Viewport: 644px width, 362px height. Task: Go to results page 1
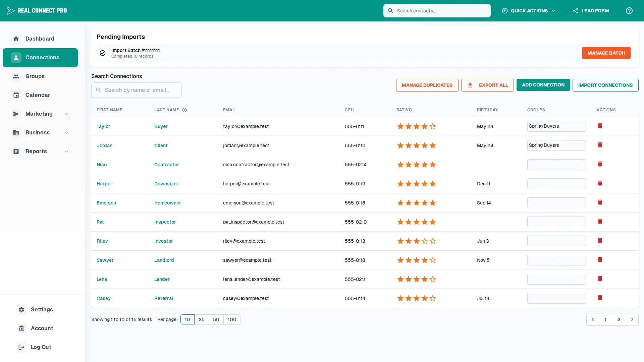[605, 319]
